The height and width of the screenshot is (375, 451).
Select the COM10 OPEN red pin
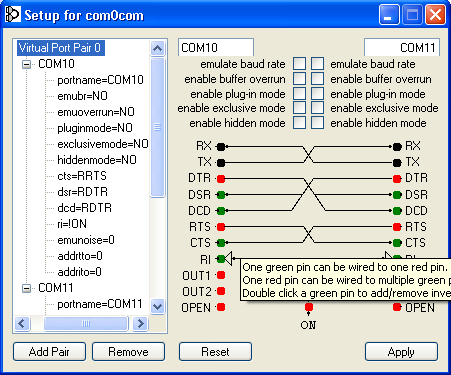[221, 307]
